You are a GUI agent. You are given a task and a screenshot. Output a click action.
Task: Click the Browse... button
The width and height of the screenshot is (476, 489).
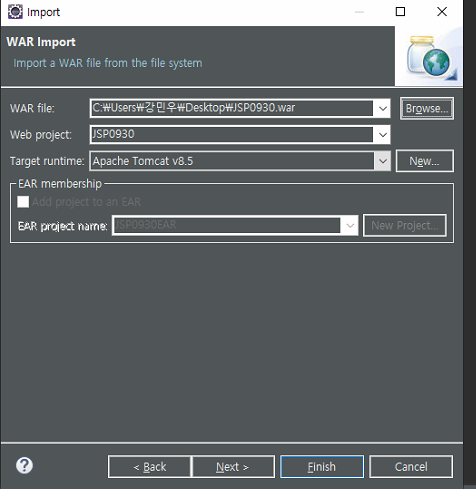point(427,108)
